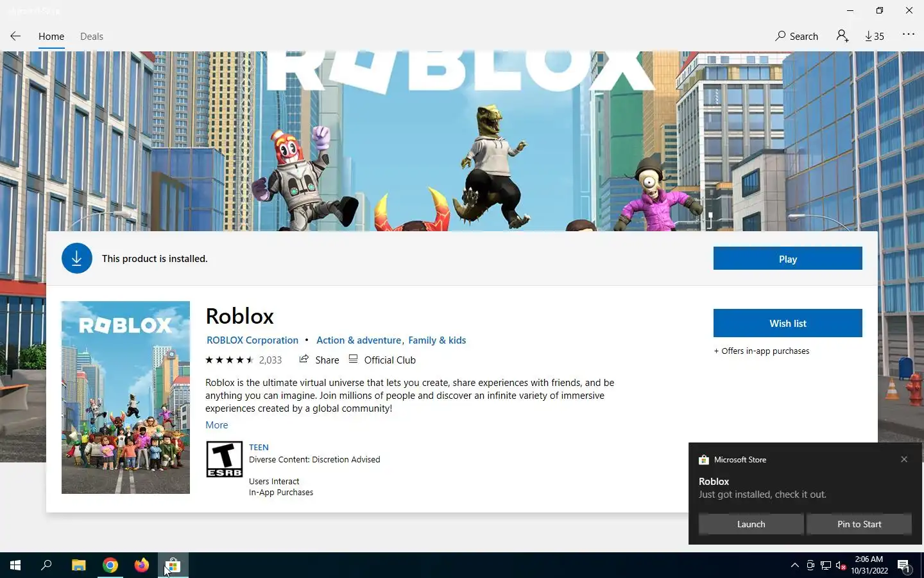Minimize the Microsoft Store window

[850, 10]
